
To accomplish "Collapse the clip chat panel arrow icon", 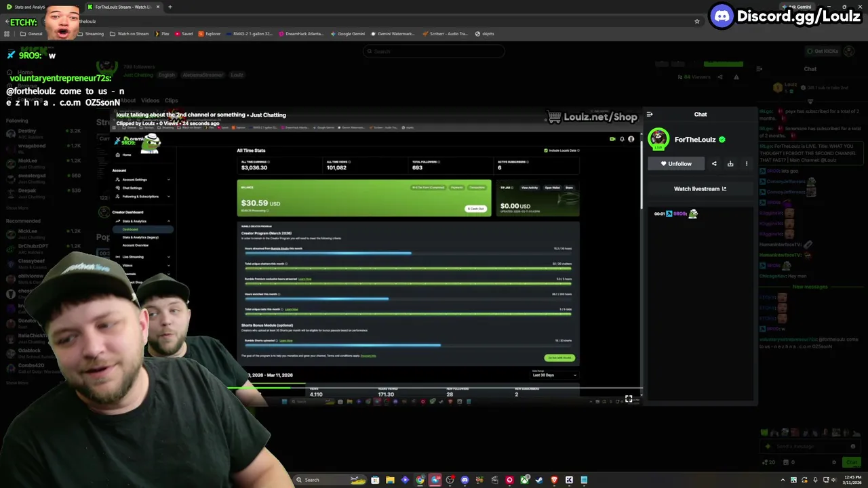I will click(650, 115).
